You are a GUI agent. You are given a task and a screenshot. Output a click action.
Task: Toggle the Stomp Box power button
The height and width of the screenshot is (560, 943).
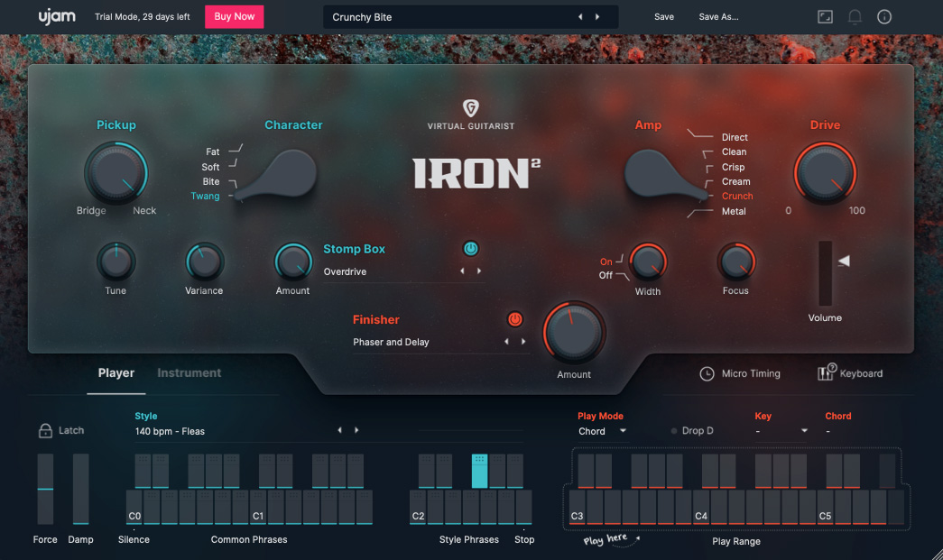point(470,248)
